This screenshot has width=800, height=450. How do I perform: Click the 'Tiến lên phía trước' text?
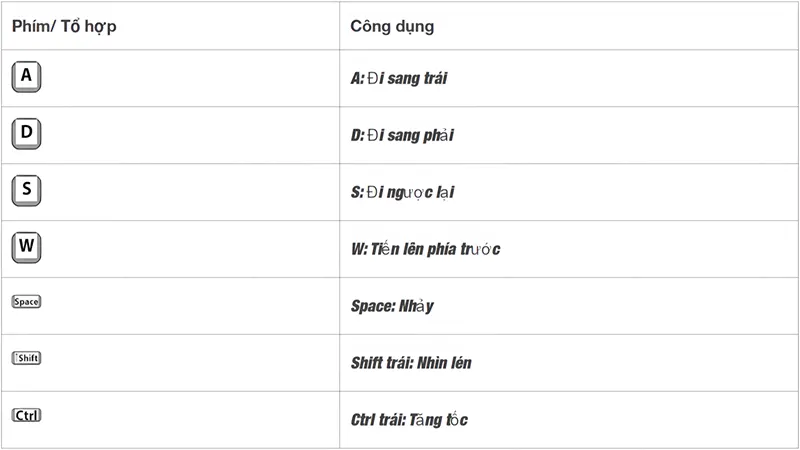(436, 248)
